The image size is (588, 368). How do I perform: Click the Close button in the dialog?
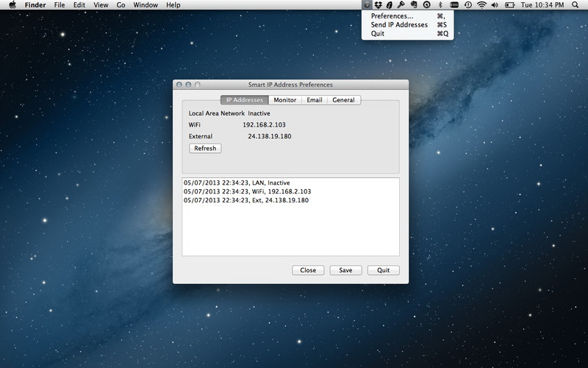308,270
